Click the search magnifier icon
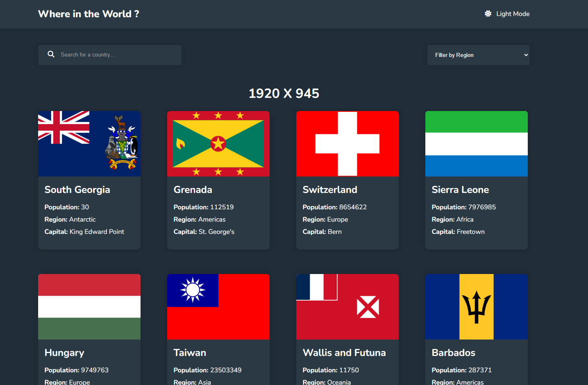This screenshot has height=385, width=588. (x=51, y=54)
